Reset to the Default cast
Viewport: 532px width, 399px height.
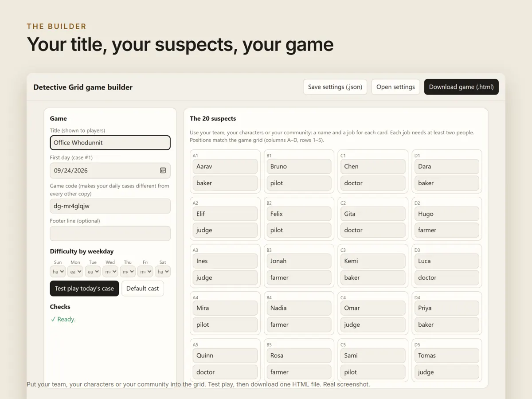pos(143,288)
